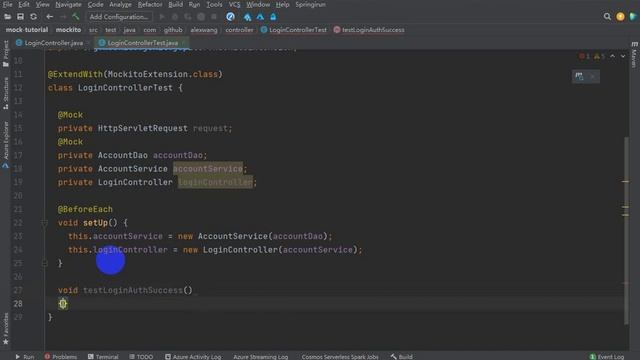
Task: Open the Event Log panel
Action: (x=607, y=356)
